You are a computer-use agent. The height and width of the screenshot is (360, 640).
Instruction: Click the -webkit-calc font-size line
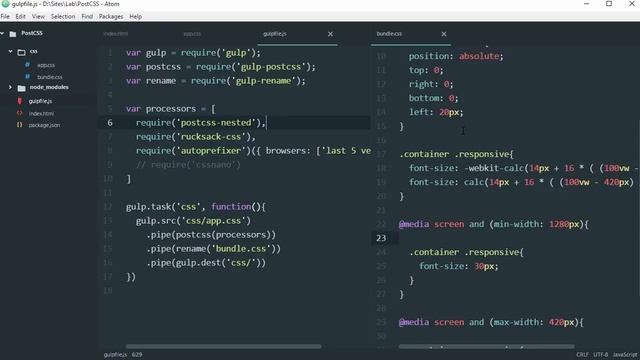click(523, 168)
